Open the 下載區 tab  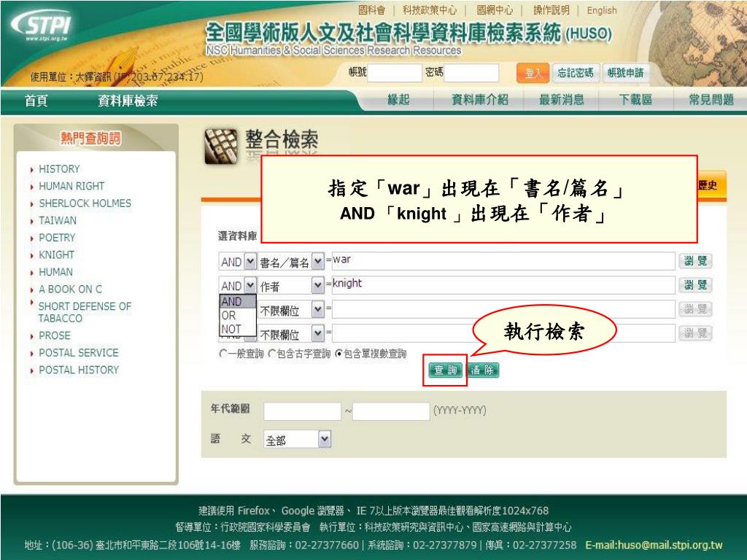point(635,99)
